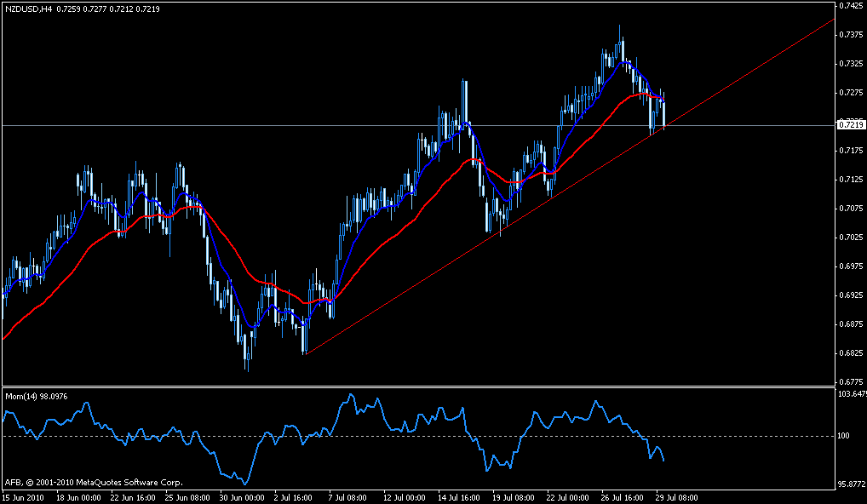Screen dimensions: 867x504
Task: Click the current price tag 0.7219
Action: [851, 125]
